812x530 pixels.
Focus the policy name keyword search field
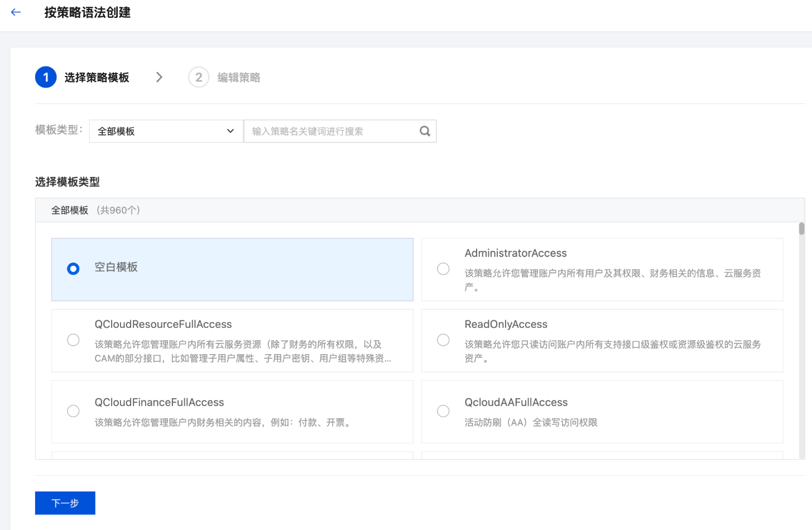click(332, 131)
